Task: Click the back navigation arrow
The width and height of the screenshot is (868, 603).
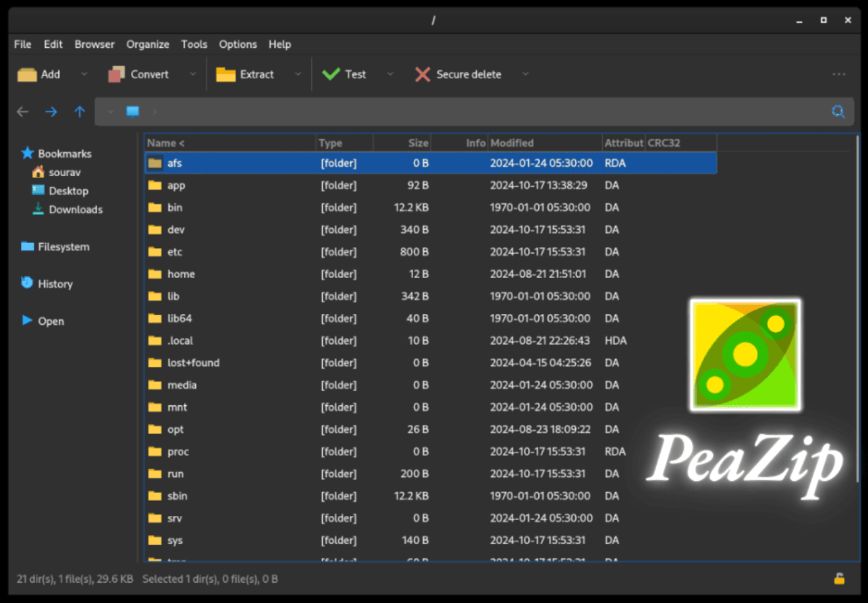Action: (23, 112)
